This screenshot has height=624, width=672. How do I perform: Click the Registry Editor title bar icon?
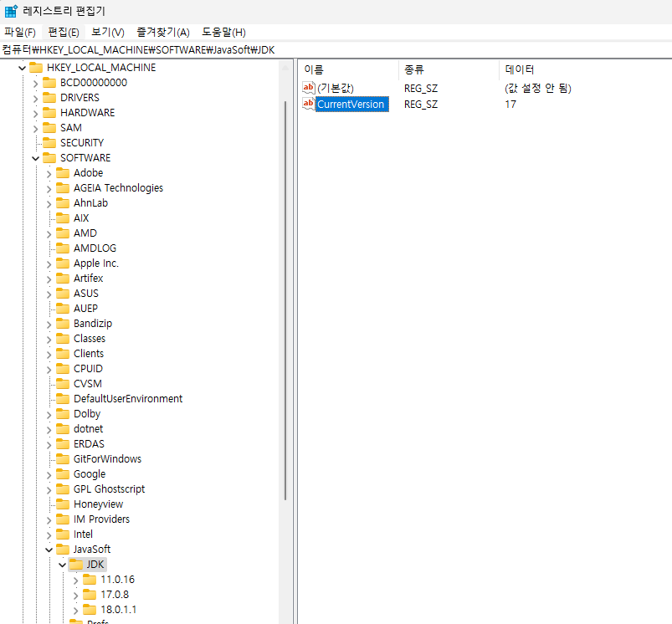pos(11,11)
